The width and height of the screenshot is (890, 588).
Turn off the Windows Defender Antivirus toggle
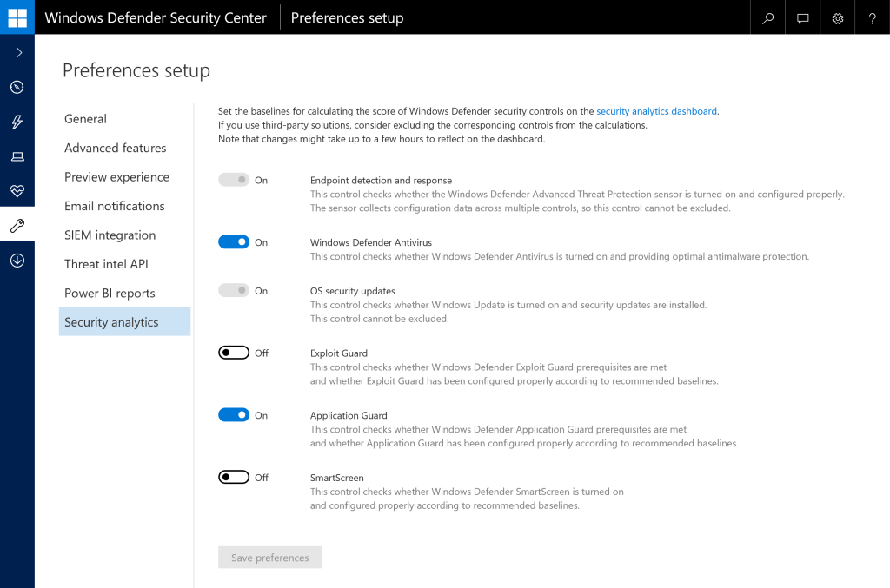click(234, 242)
